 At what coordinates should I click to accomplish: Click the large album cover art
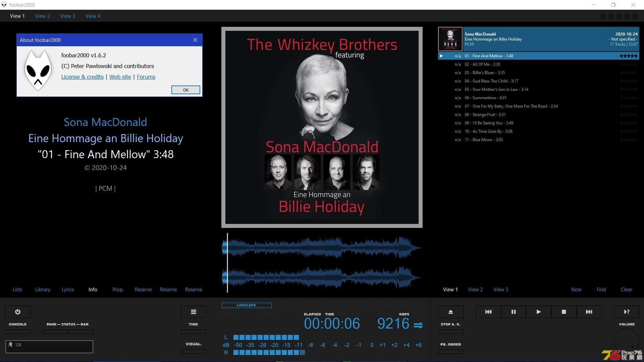coord(322,127)
